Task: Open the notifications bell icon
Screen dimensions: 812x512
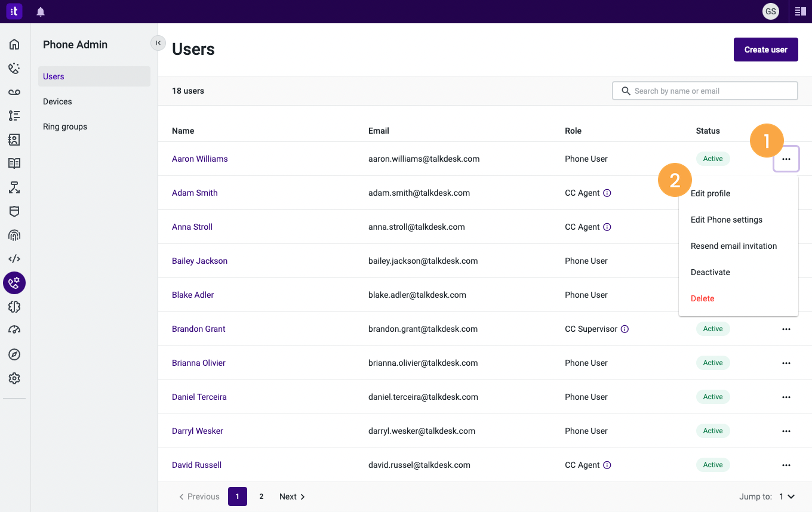Action: 41,11
